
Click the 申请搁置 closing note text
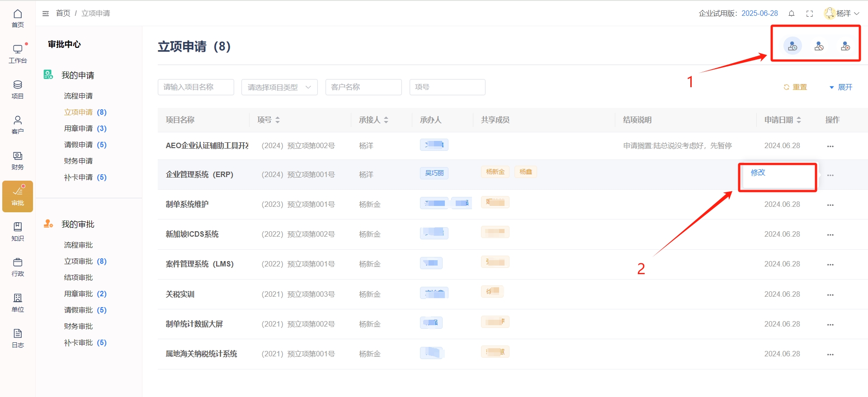point(677,145)
